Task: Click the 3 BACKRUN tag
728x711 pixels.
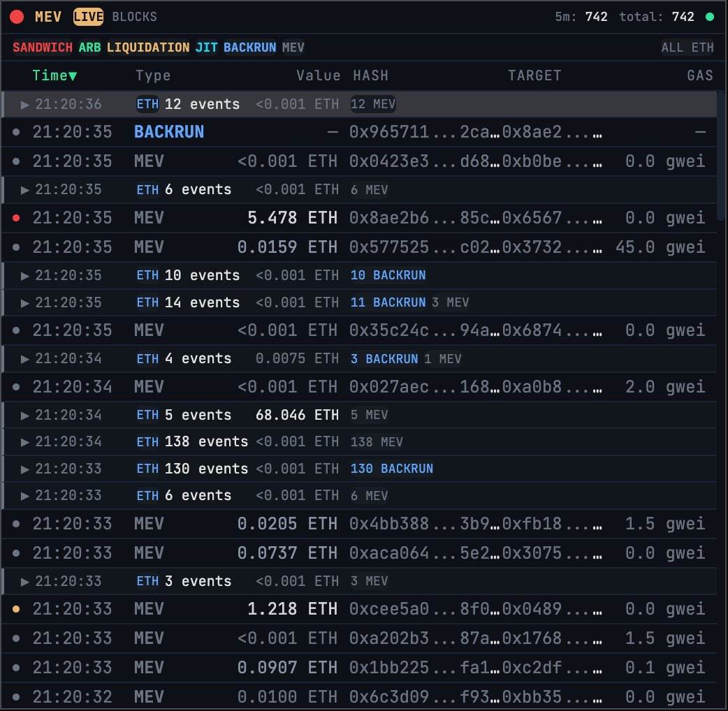Action: (384, 359)
